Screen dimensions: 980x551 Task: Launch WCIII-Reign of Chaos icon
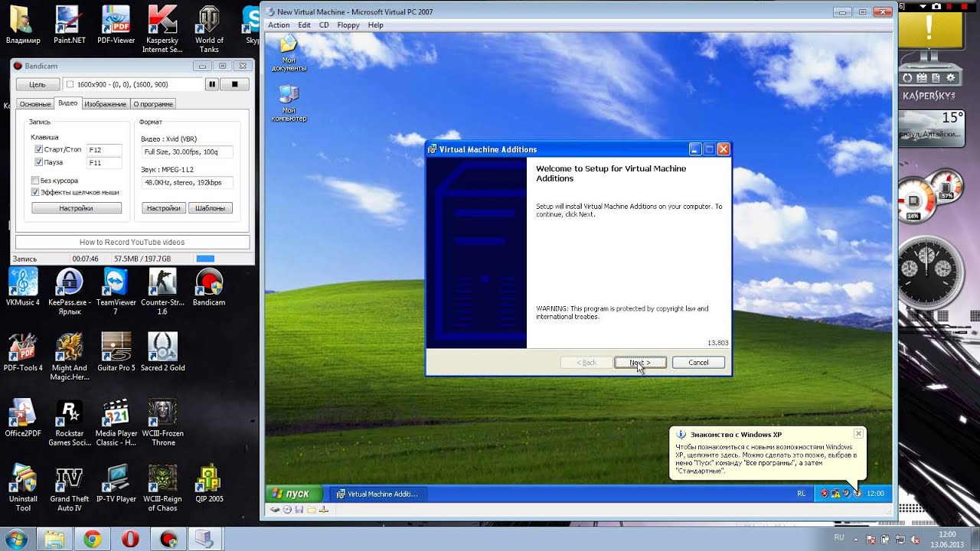pyautogui.click(x=162, y=487)
